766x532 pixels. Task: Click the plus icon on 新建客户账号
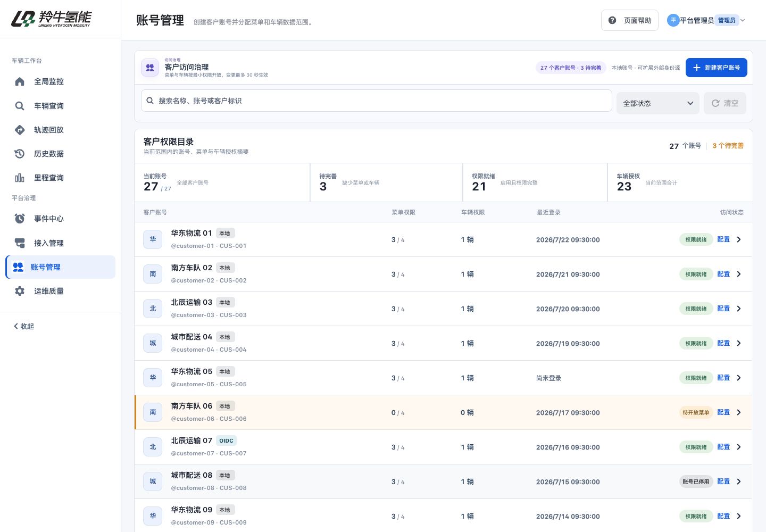point(697,68)
